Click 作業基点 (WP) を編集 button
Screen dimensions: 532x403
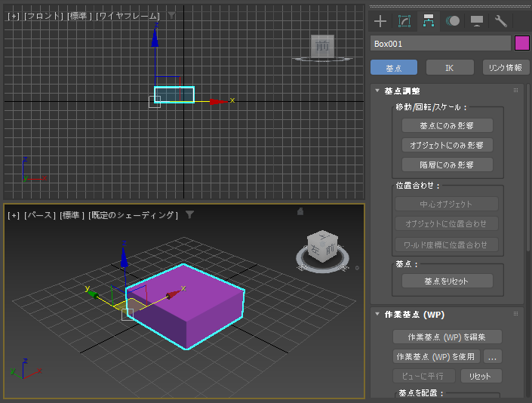(x=447, y=337)
